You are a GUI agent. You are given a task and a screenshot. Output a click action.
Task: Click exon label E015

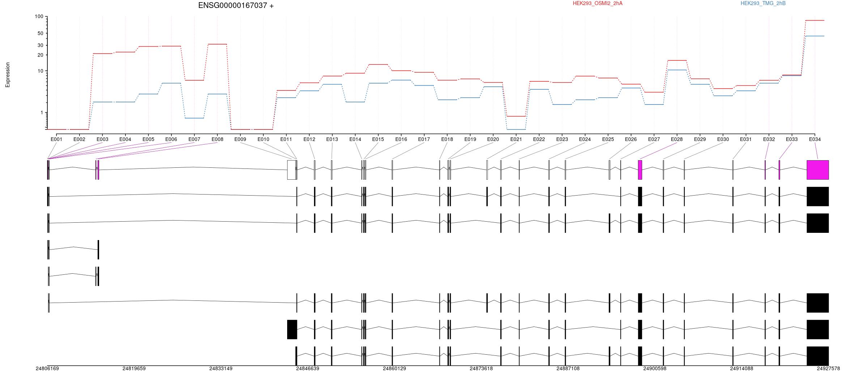[378, 139]
